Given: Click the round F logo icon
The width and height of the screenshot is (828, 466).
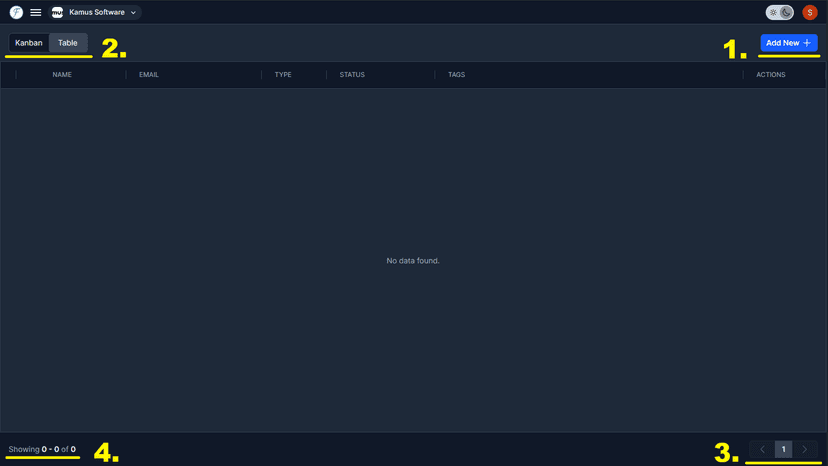Looking at the screenshot, I should 16,12.
